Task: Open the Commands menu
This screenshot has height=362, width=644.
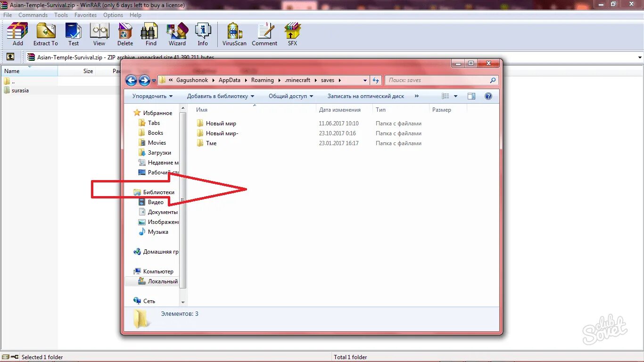Action: tap(33, 15)
